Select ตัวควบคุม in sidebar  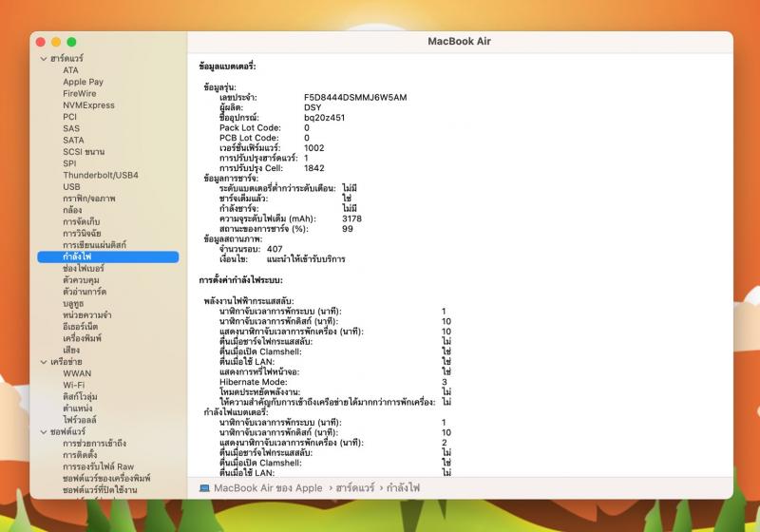[81, 279]
